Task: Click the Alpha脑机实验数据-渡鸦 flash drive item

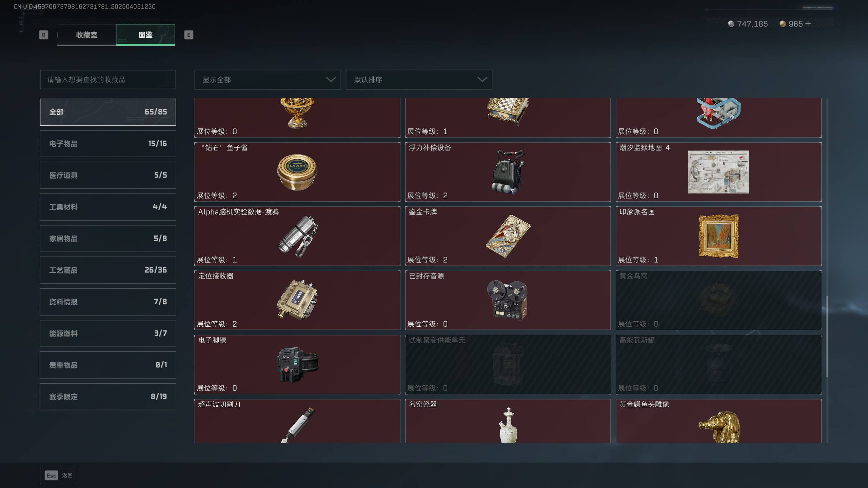Action: click(x=297, y=236)
